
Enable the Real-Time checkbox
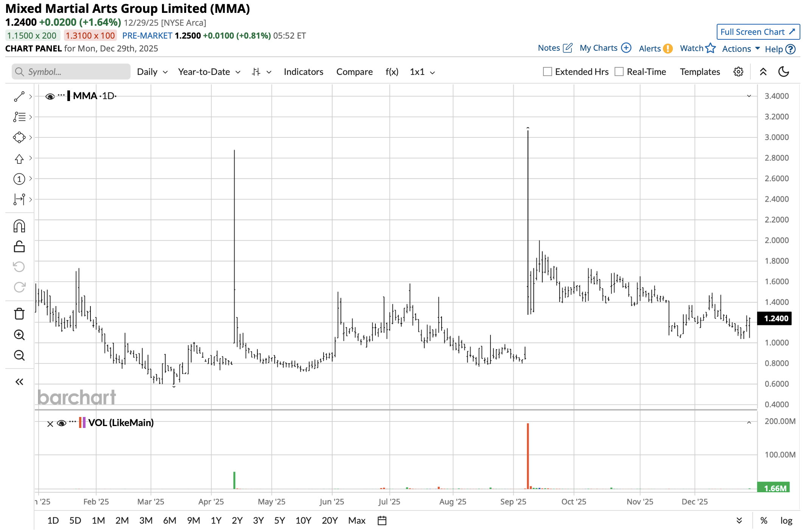[x=619, y=72]
